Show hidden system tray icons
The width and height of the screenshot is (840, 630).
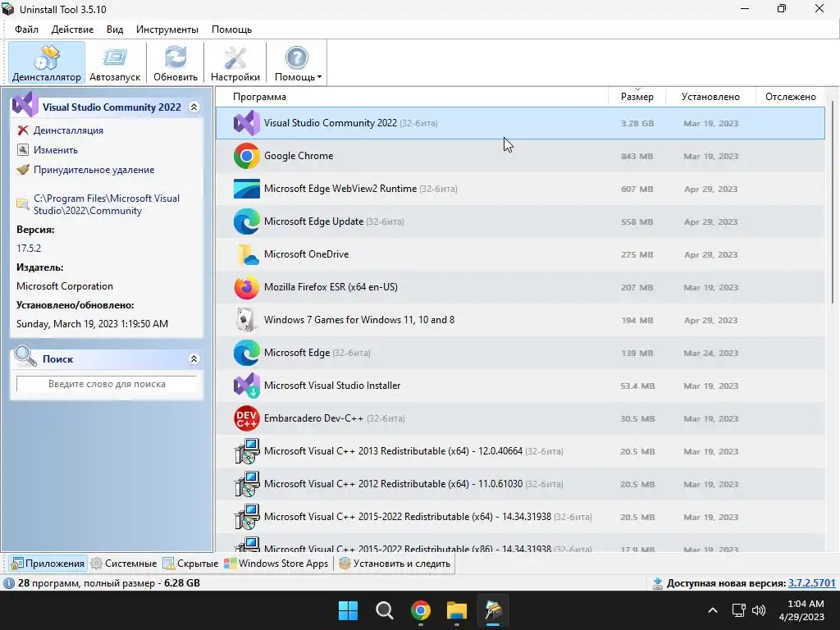pyautogui.click(x=713, y=610)
